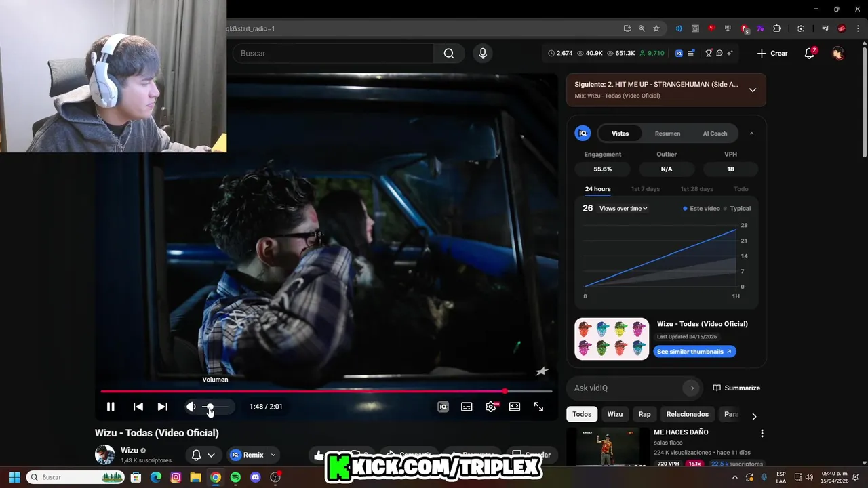Click the vidIQ logo in the stats bar
The image size is (868, 488).
tap(679, 53)
